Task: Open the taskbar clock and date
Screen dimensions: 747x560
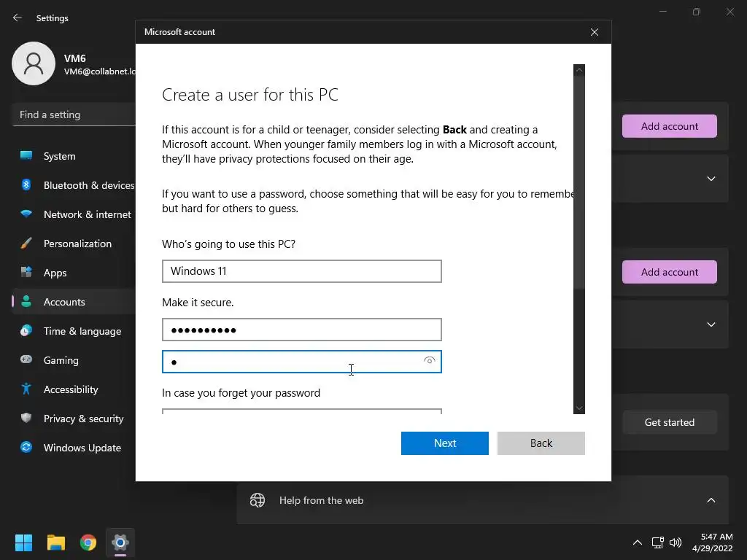Action: (712, 542)
